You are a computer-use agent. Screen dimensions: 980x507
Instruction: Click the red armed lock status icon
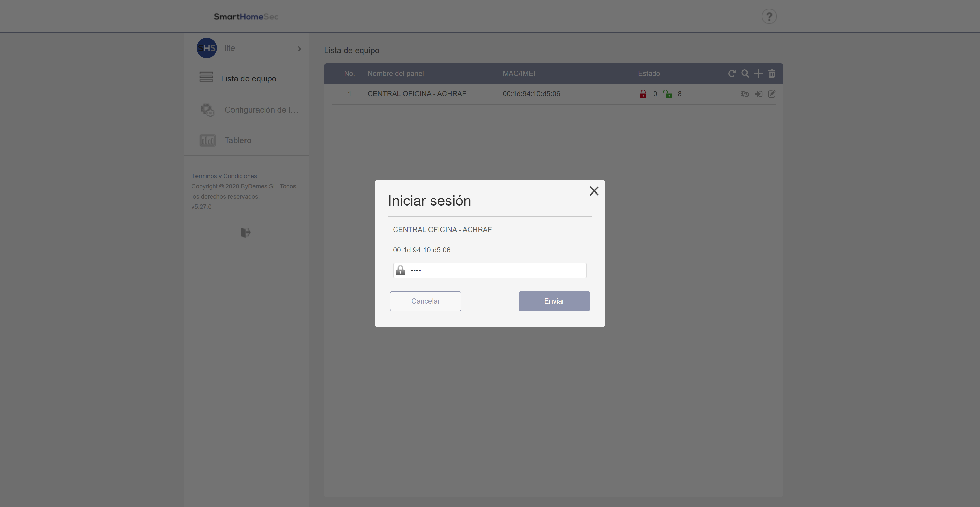(643, 94)
